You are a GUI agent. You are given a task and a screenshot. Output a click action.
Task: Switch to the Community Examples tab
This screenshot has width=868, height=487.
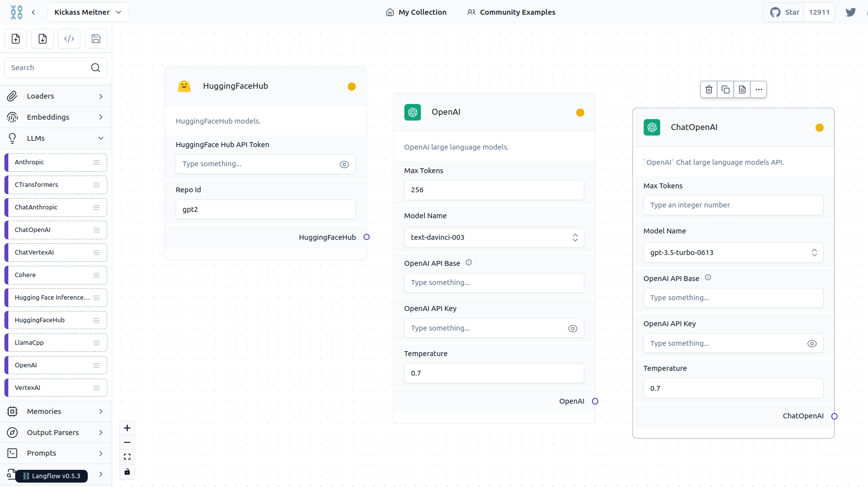click(x=511, y=12)
